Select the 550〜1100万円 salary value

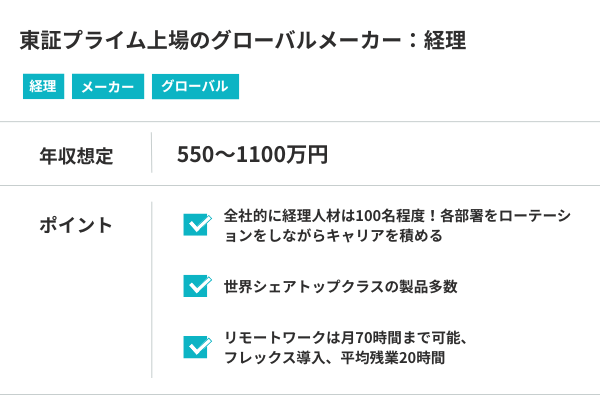point(252,154)
